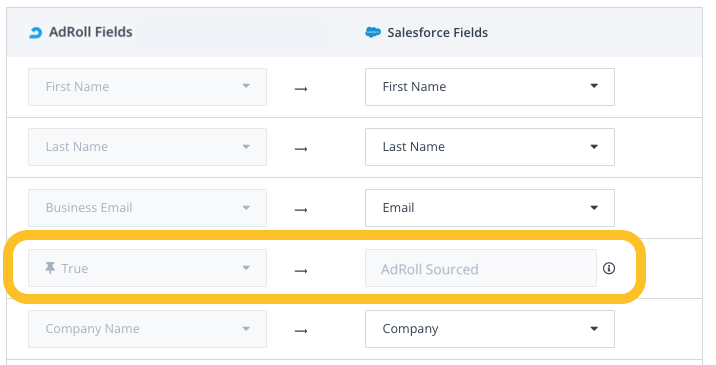Click the AdRoll logo icon
Viewport: 716px width, 365px height.
tap(35, 32)
